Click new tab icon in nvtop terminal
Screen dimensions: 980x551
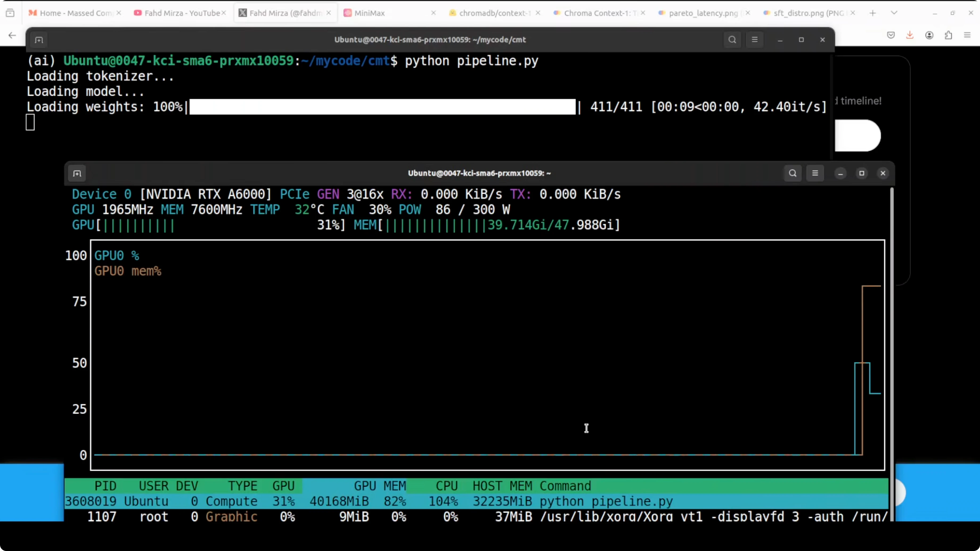pyautogui.click(x=77, y=174)
